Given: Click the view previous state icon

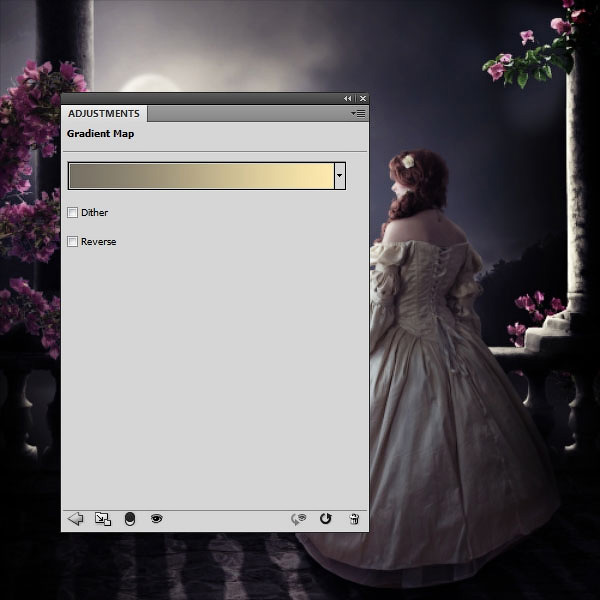Looking at the screenshot, I should 298,519.
